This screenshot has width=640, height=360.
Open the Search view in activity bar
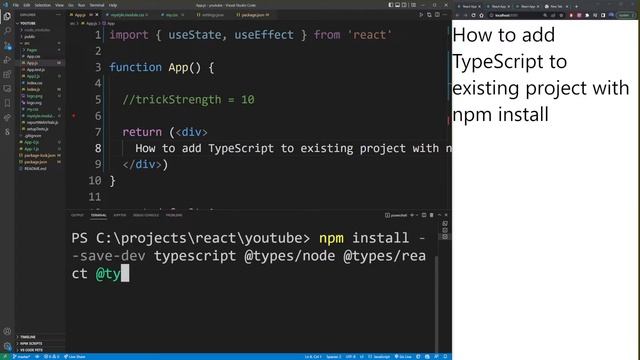pos(7,31)
